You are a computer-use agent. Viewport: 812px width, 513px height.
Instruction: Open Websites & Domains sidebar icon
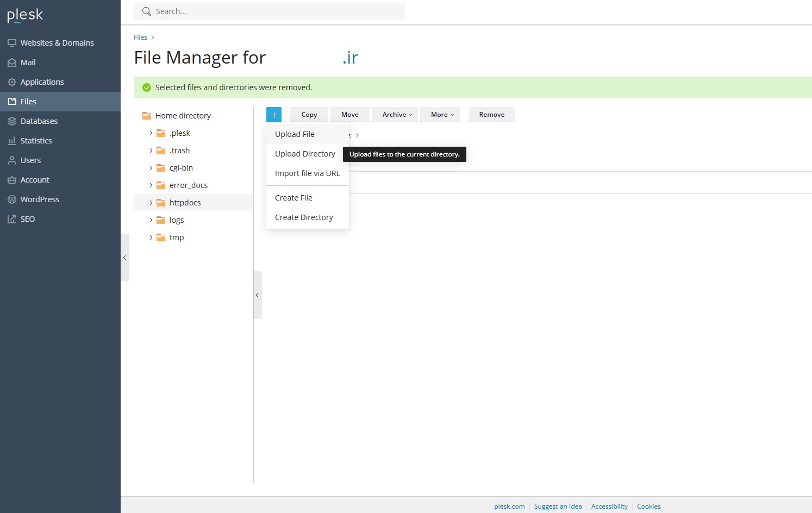click(x=12, y=43)
